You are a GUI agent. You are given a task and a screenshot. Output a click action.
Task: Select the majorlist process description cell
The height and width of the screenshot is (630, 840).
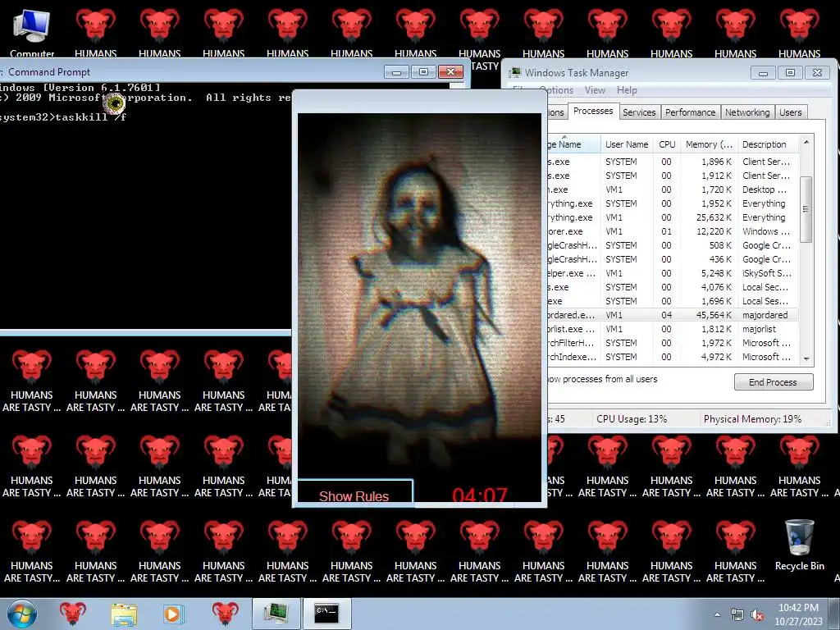[x=759, y=329]
